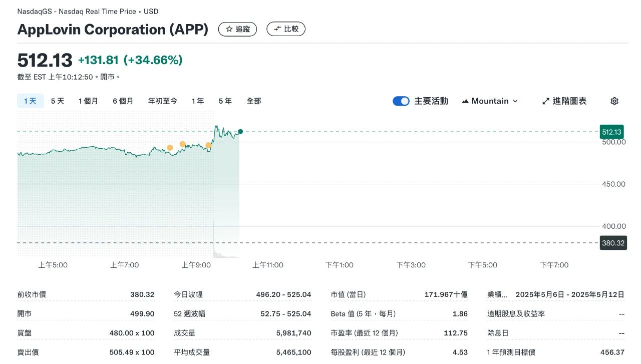The image size is (641, 364).
Task: Select the 1個月 range tab
Action: tap(88, 101)
